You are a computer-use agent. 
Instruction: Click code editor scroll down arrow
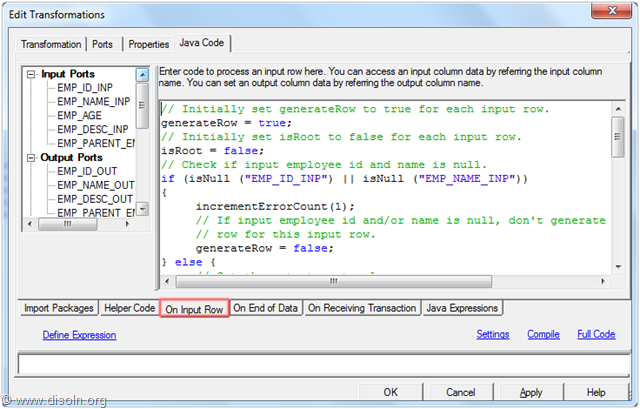click(x=618, y=267)
